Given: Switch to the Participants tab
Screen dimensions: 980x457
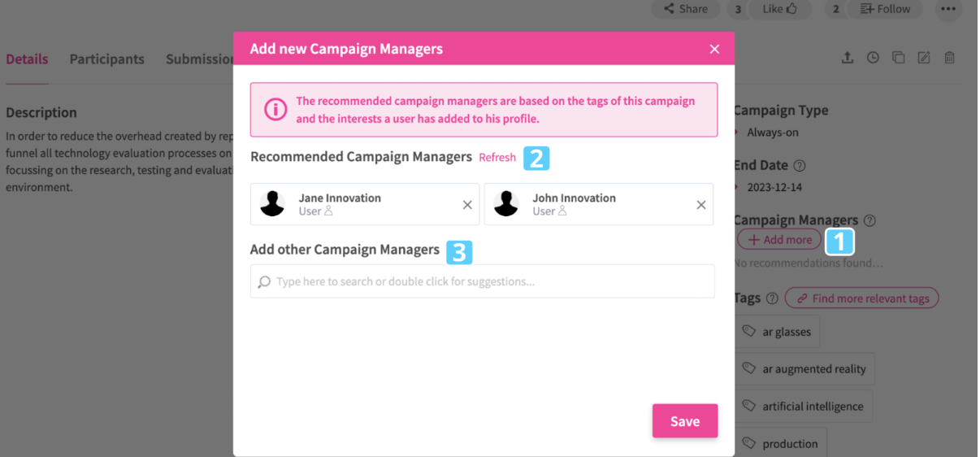Looking at the screenshot, I should pos(106,59).
